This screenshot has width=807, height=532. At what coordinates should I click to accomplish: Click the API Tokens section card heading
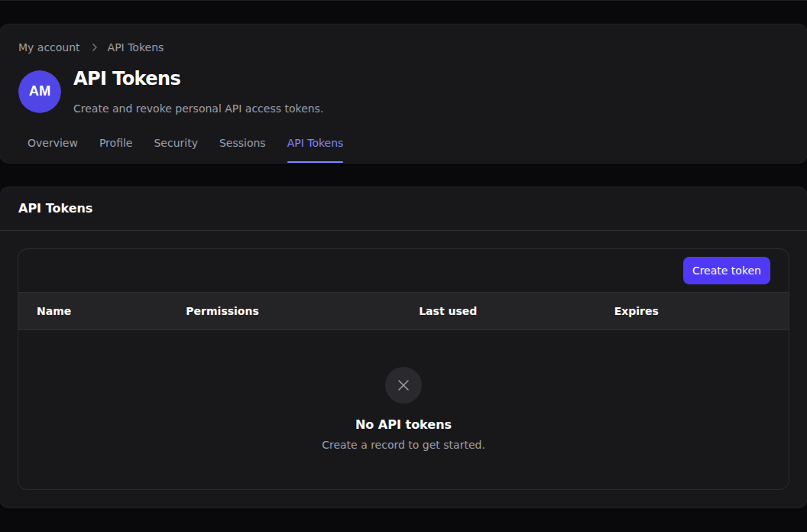(56, 208)
